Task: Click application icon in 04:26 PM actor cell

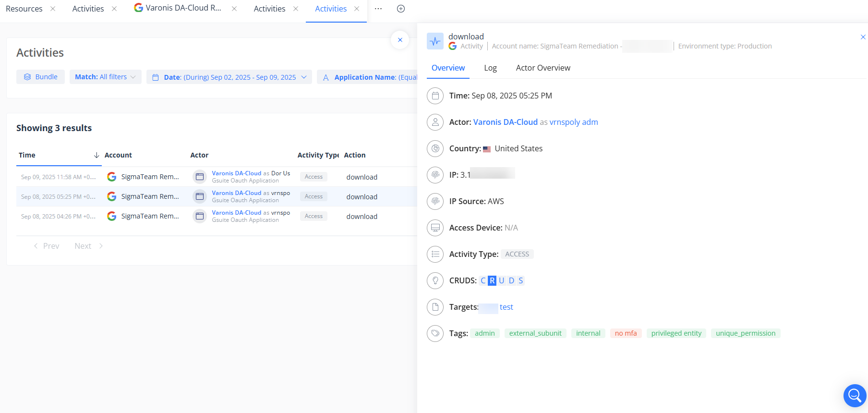Action: (x=200, y=216)
